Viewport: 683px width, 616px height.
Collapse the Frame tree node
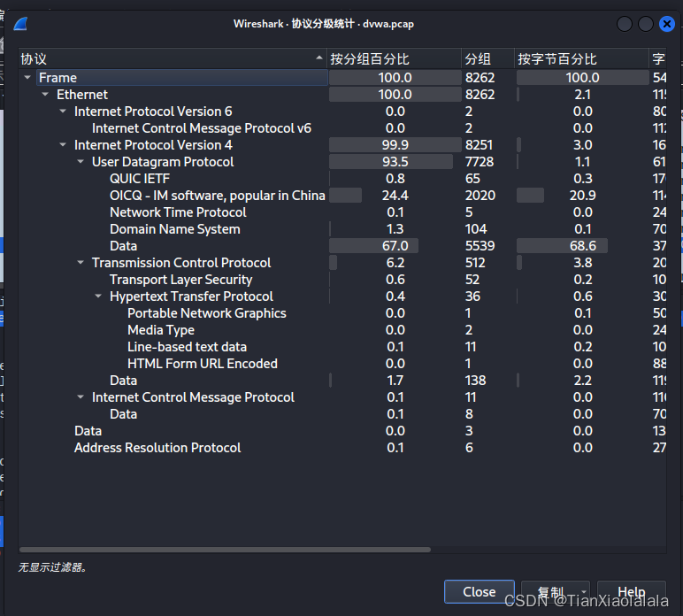(27, 78)
